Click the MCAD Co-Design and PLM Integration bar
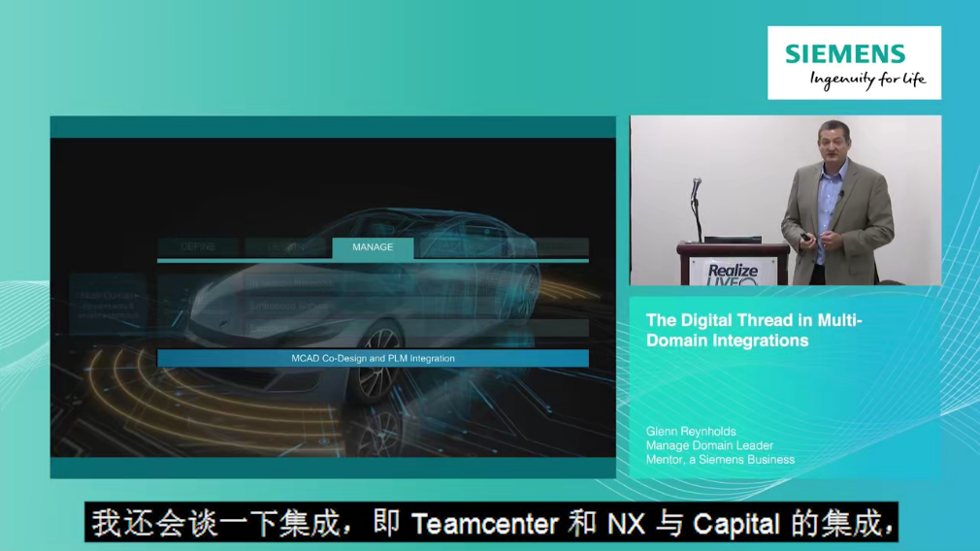The image size is (980, 551). (x=373, y=359)
